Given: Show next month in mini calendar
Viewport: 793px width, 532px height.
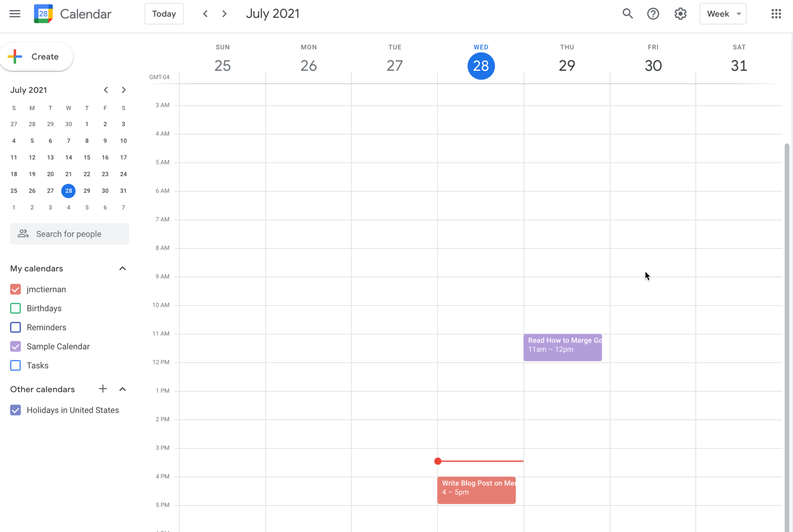Looking at the screenshot, I should pyautogui.click(x=124, y=90).
